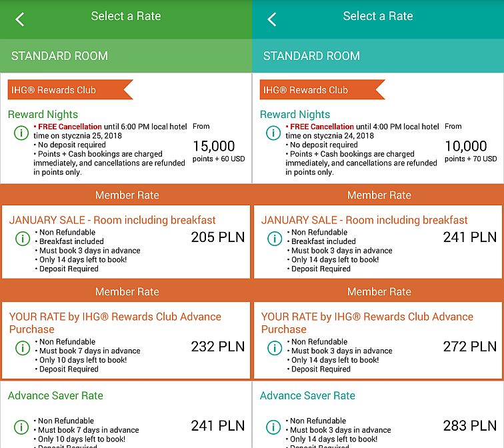Open info icon for 241 PLN Advance Saver
Screen dimensions: 504x448
[x=21, y=427]
